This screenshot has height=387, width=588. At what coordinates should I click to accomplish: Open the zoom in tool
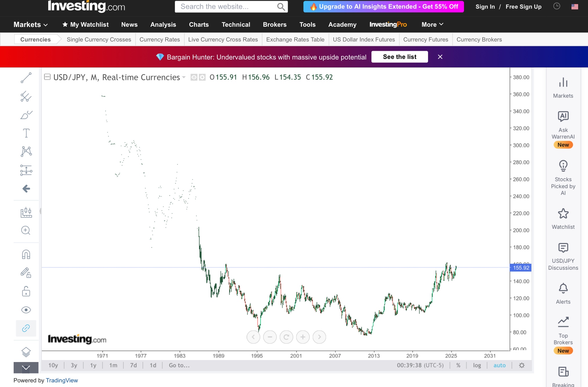26,230
